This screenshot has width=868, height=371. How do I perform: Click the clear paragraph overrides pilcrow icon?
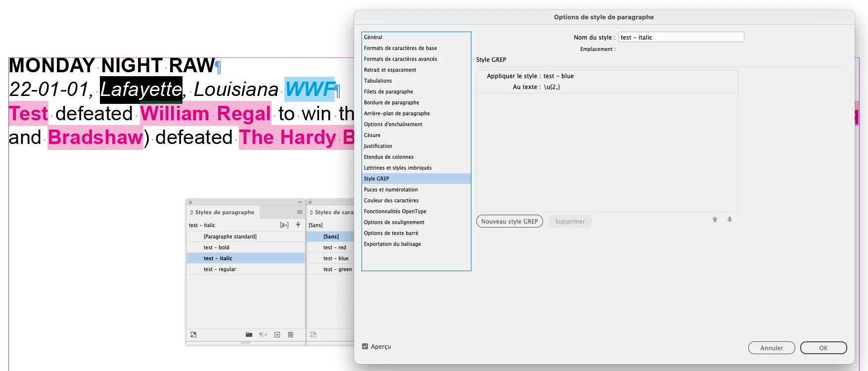(263, 335)
